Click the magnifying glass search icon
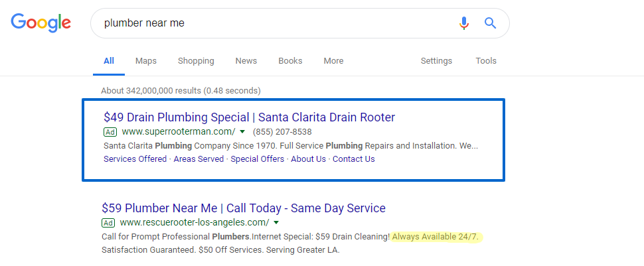Image resolution: width=644 pixels, height=266 pixels. click(491, 23)
